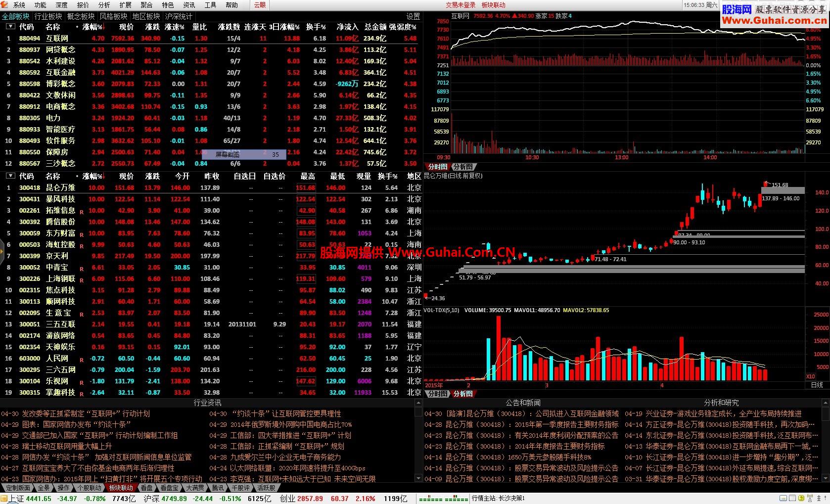Click the R margin marker beside 人民网
The image size is (830, 504).
[x=82, y=360]
